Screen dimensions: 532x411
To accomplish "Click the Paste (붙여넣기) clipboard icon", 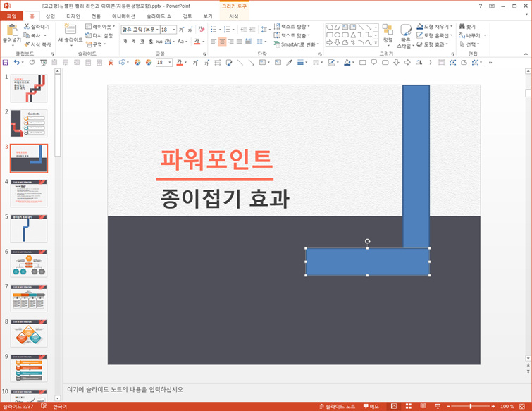I will point(12,30).
